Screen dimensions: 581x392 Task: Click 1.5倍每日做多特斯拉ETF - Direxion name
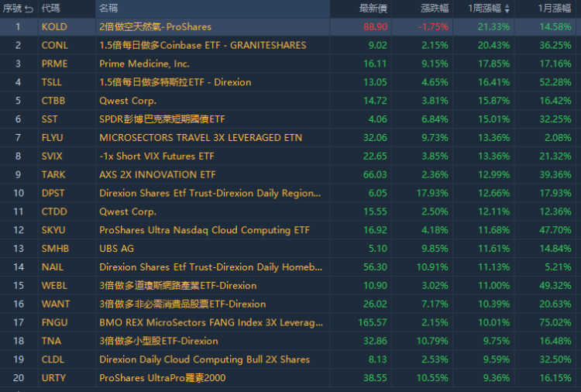pos(175,82)
